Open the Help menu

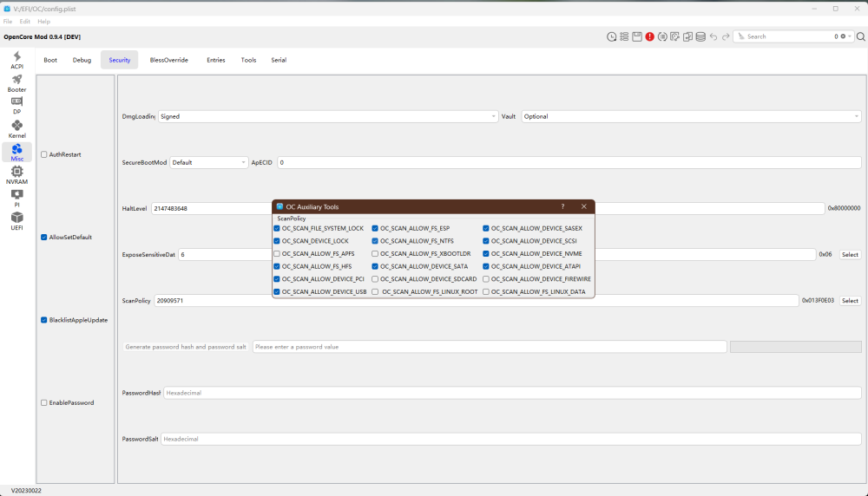[x=43, y=22]
